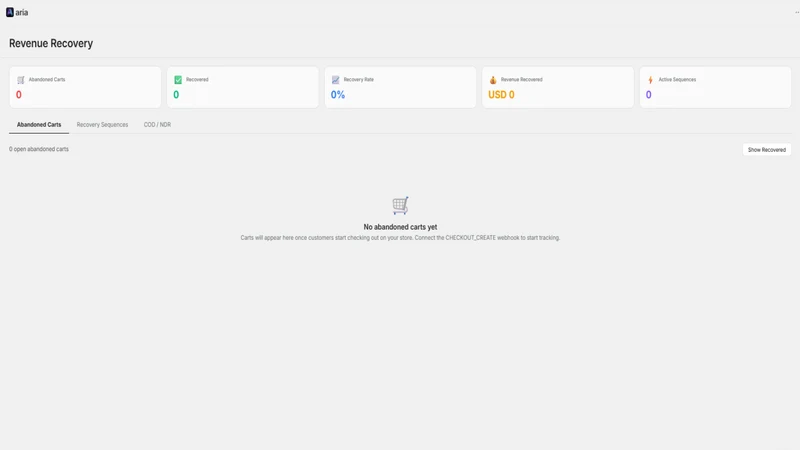Click the CHECKOUT_CREATE webhook instruction text
800x450 pixels.
coord(401,238)
